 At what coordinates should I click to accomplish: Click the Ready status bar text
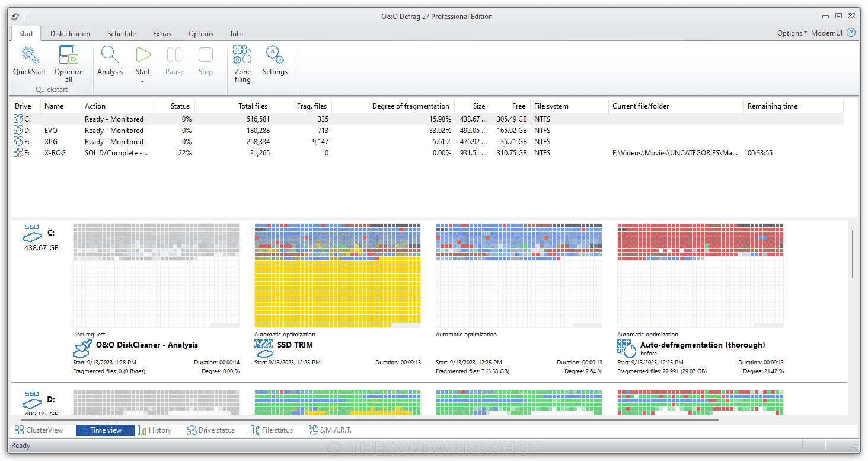21,446
